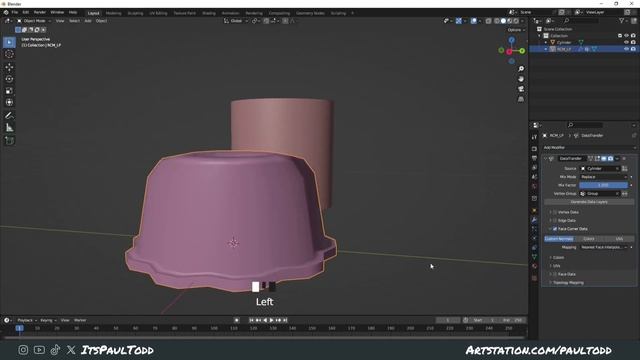This screenshot has width=640, height=360.
Task: Select wireframe viewport shading mode
Action: 497,21
